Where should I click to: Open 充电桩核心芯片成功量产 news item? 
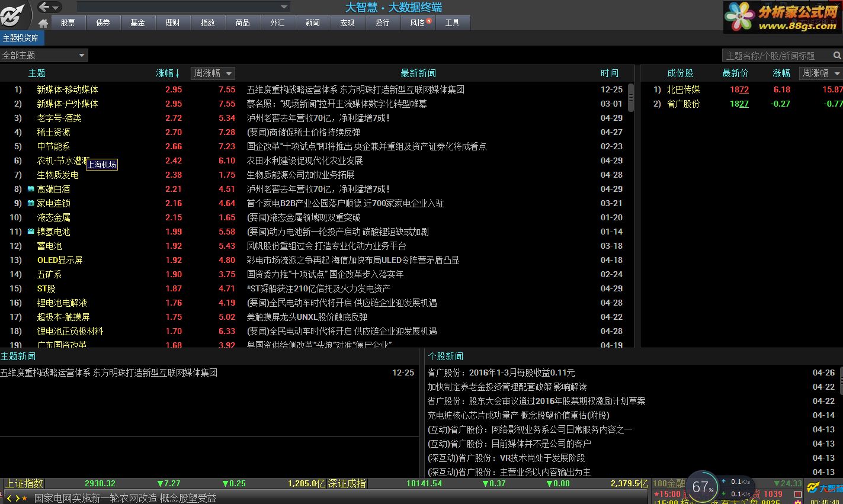(x=518, y=415)
